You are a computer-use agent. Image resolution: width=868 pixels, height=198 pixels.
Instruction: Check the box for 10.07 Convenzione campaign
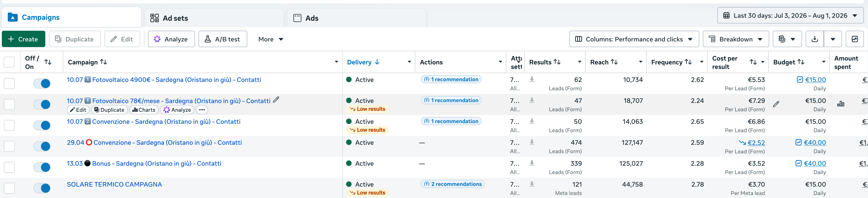9,125
